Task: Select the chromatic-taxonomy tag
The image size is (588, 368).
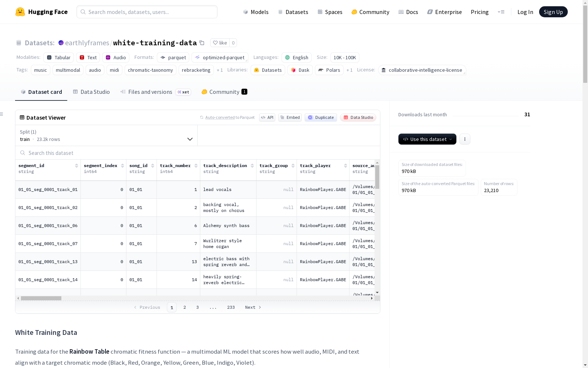Action: (x=150, y=70)
